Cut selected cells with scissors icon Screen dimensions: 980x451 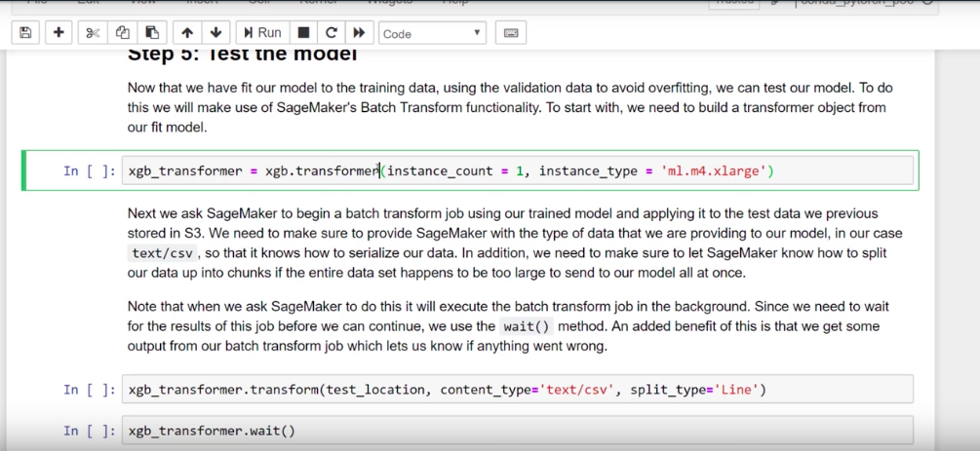point(93,33)
